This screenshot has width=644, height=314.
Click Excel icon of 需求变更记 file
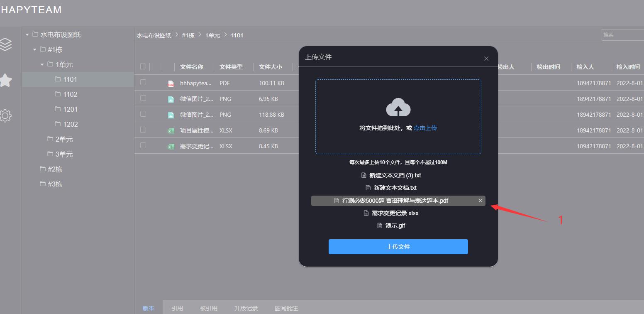[171, 147]
